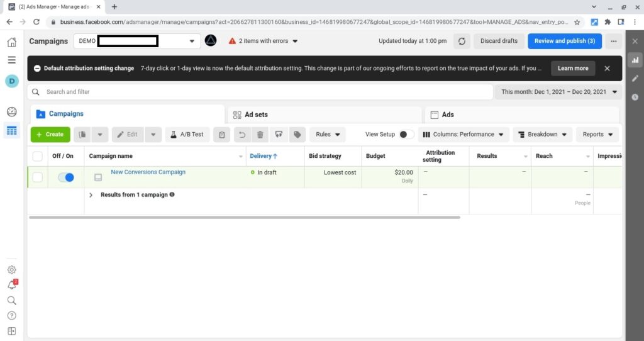Expand the 2 items with errors dropdown
The width and height of the screenshot is (644, 341).
coord(263,41)
